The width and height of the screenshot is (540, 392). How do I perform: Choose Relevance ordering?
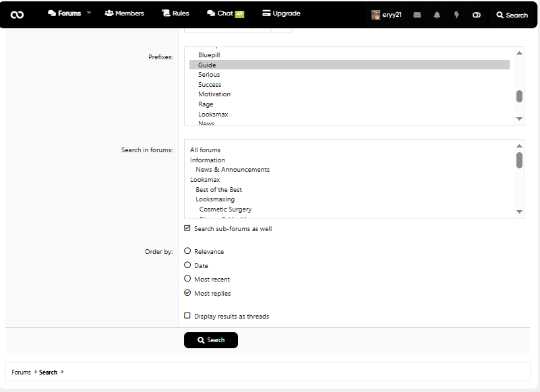point(187,251)
